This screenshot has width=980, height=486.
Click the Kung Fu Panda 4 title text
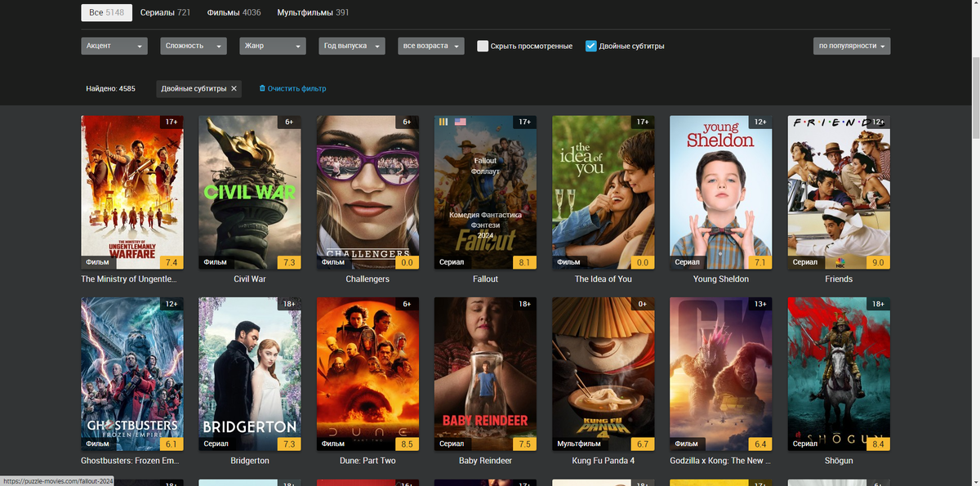click(604, 461)
